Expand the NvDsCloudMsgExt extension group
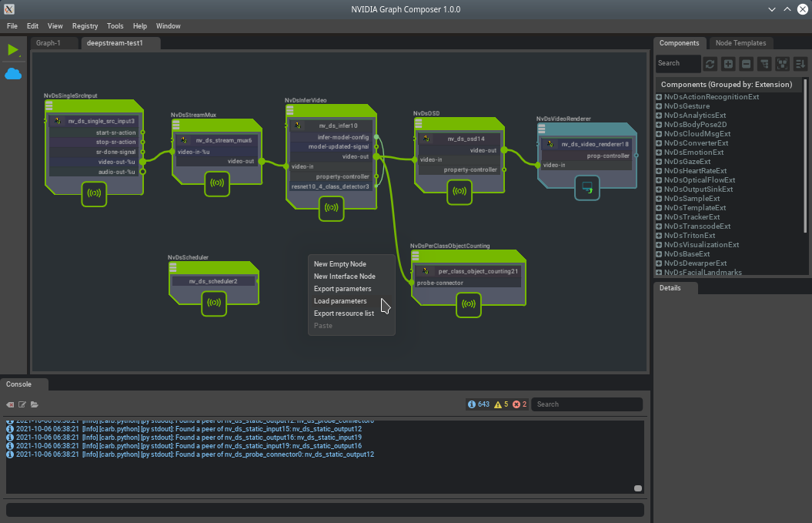The height and width of the screenshot is (523, 812). 659,134
